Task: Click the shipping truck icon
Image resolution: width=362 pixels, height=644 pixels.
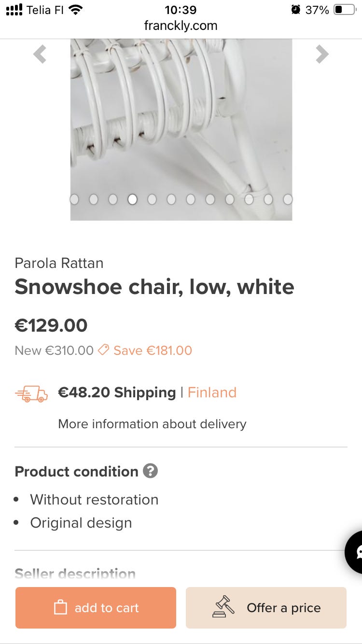Action: 31,394
